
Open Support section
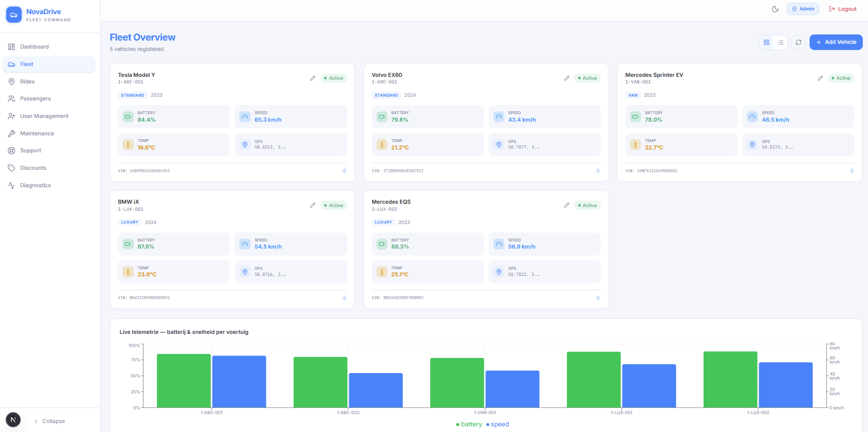coord(49,150)
